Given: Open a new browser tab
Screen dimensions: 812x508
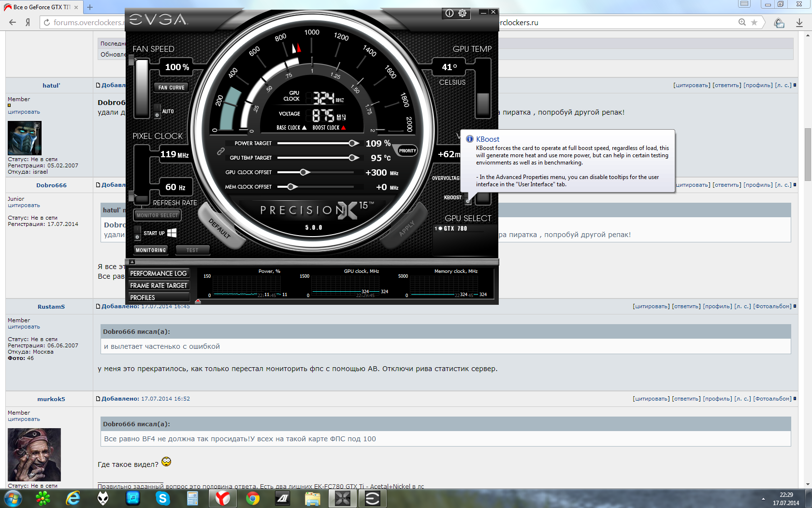Looking at the screenshot, I should (90, 7).
